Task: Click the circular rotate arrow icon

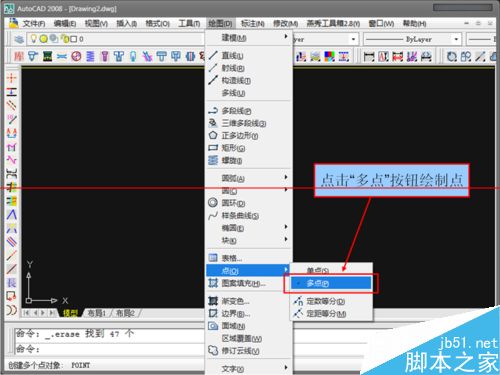Action: pyautogui.click(x=452, y=56)
